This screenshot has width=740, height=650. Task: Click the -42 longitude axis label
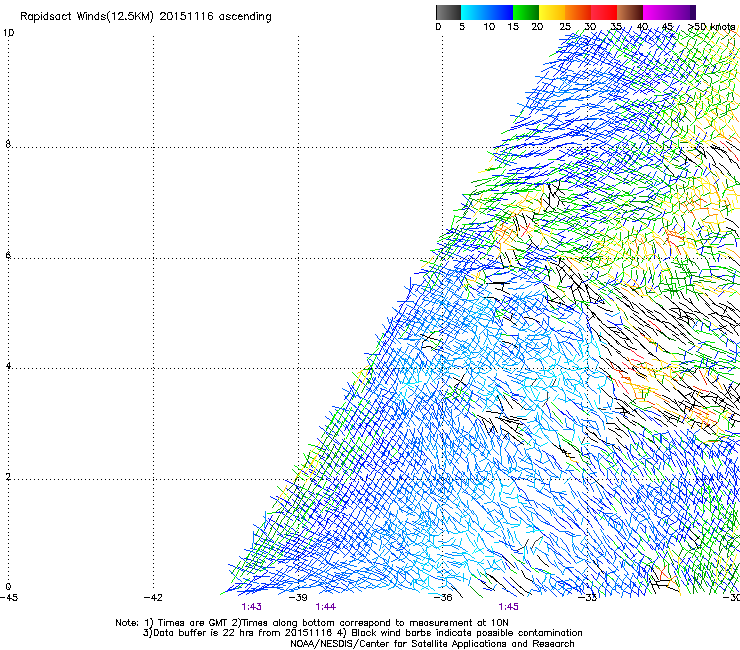click(x=153, y=598)
